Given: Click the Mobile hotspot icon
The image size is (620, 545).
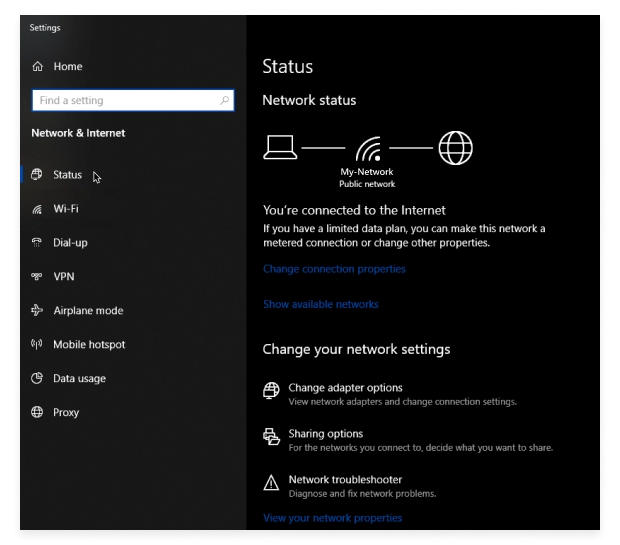Looking at the screenshot, I should click(38, 345).
